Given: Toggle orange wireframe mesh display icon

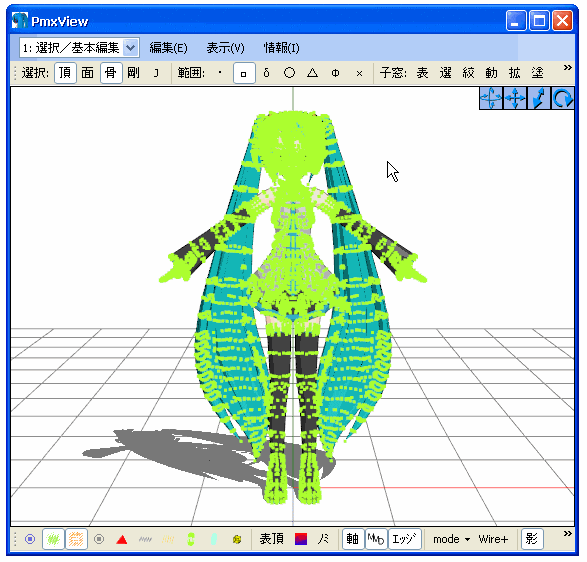Looking at the screenshot, I should click(76, 539).
